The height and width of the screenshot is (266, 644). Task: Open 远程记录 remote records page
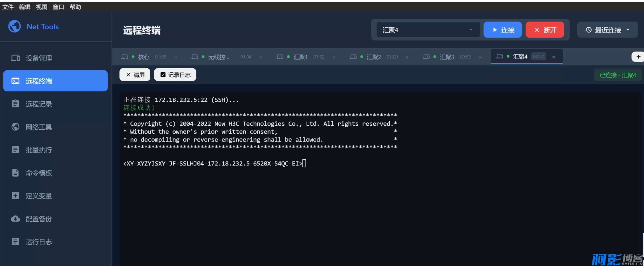coord(38,104)
